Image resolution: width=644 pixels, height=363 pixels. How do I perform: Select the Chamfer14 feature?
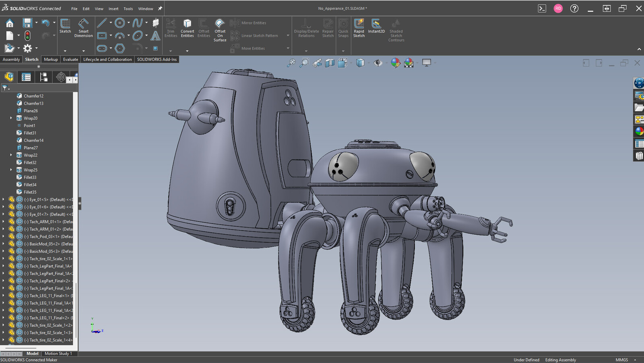pos(33,140)
